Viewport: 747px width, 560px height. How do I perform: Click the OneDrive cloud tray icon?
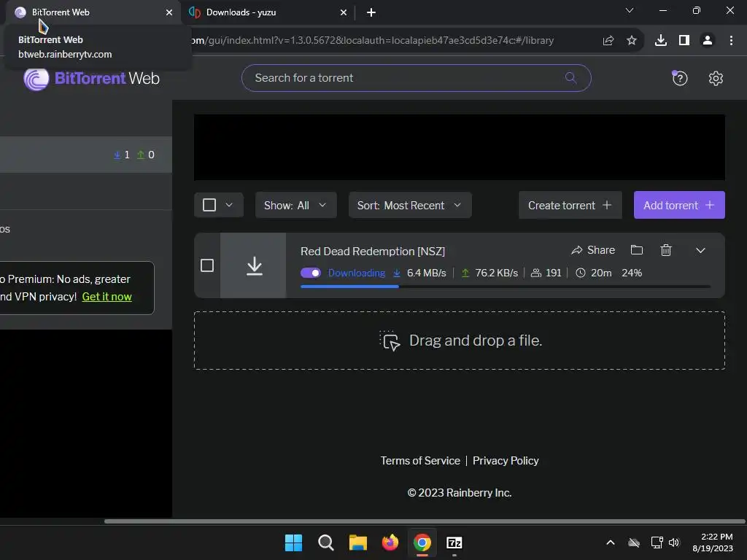tap(634, 542)
